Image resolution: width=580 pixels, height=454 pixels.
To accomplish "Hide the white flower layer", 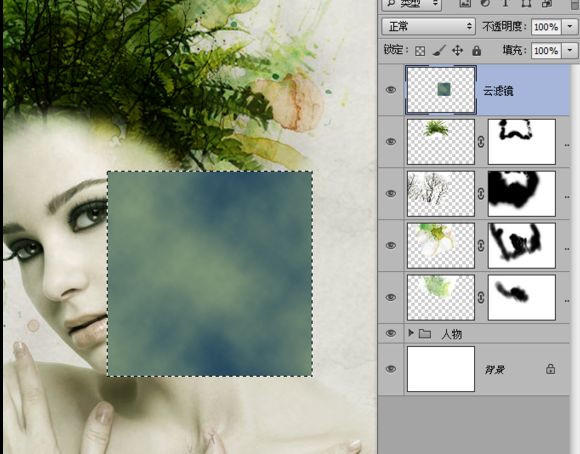I will coord(391,245).
